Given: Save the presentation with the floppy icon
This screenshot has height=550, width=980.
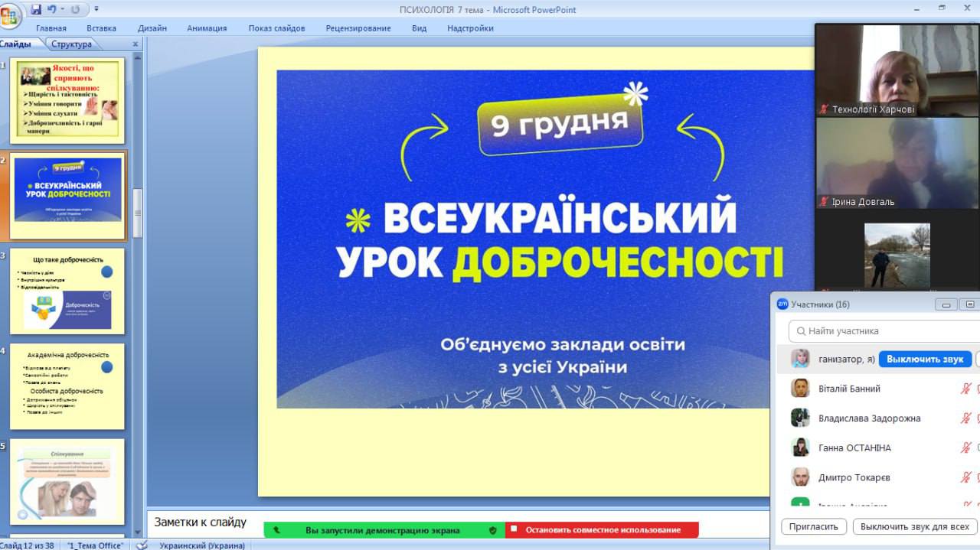Looking at the screenshot, I should click(x=36, y=9).
